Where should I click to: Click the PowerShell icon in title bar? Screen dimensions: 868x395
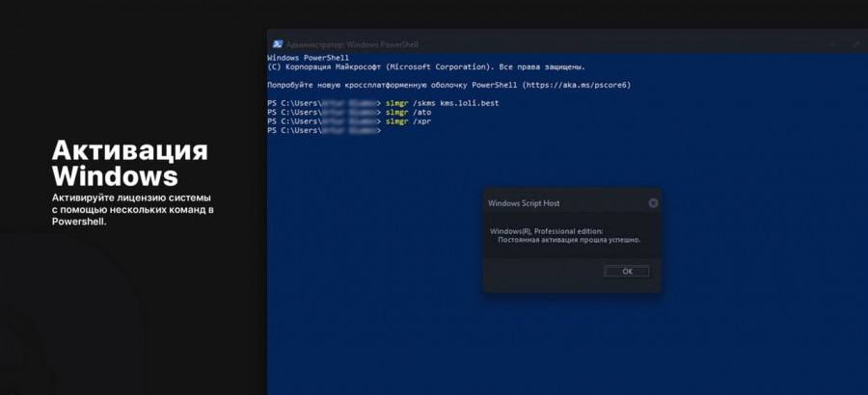point(278,43)
